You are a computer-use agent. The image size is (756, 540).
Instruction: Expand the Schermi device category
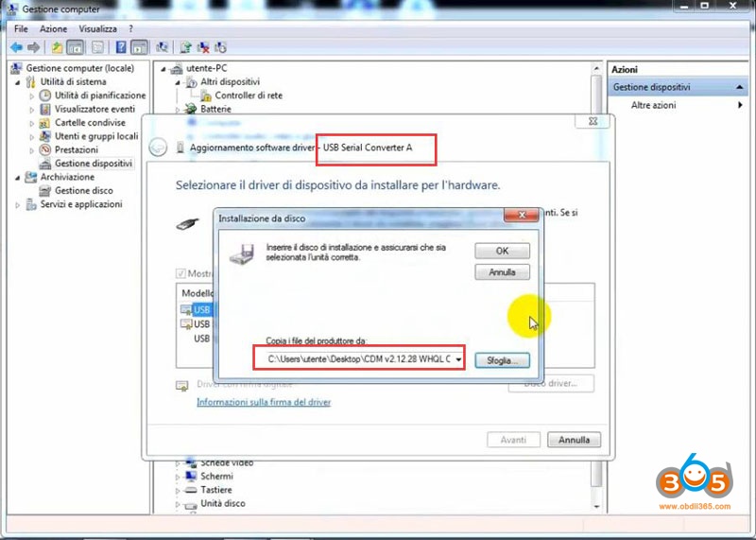click(x=178, y=477)
